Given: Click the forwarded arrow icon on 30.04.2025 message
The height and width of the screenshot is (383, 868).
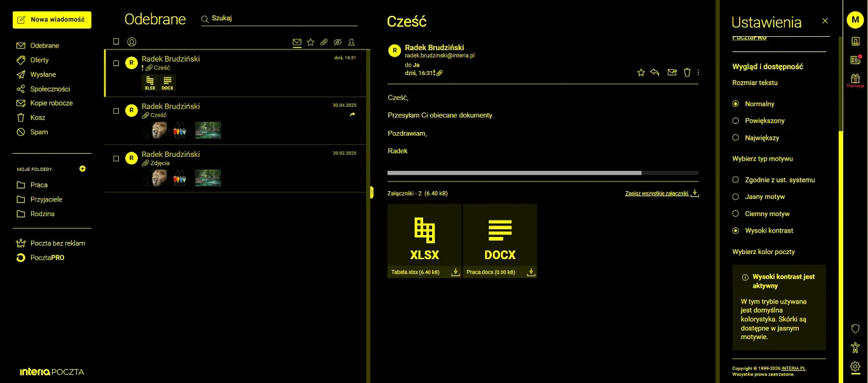Looking at the screenshot, I should (353, 115).
